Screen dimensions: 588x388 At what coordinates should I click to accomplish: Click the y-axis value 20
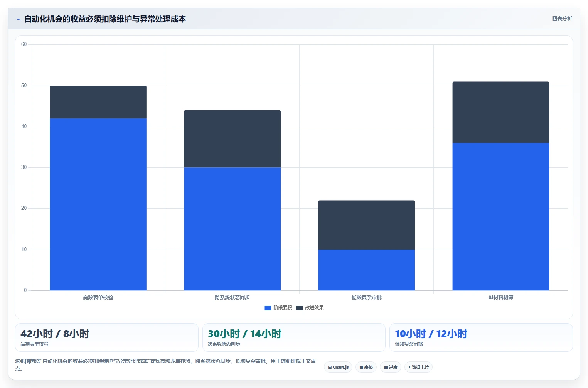click(24, 208)
